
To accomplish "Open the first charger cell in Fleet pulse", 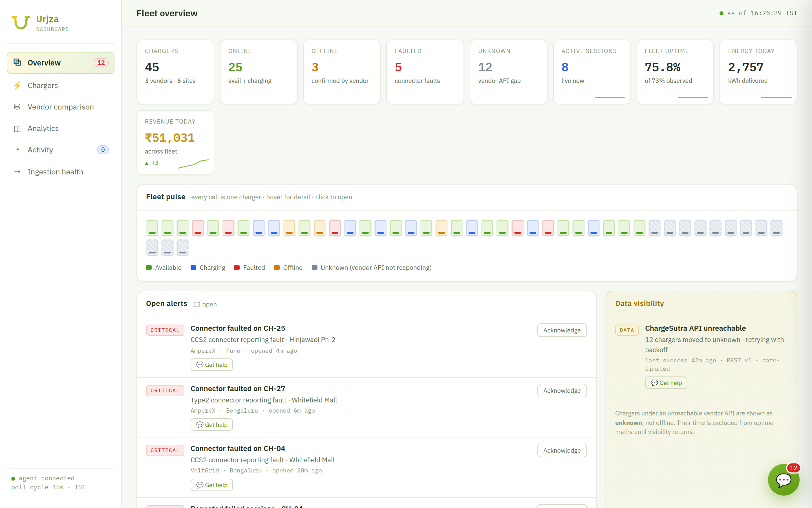I will 152,228.
